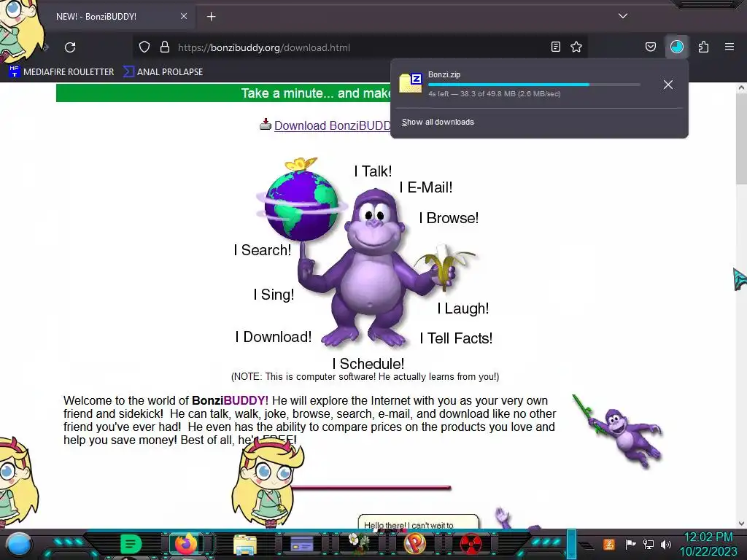Open the MEDIAFIRE ROULETTER bookmark
Image resolution: width=747 pixels, height=560 pixels.
point(61,72)
